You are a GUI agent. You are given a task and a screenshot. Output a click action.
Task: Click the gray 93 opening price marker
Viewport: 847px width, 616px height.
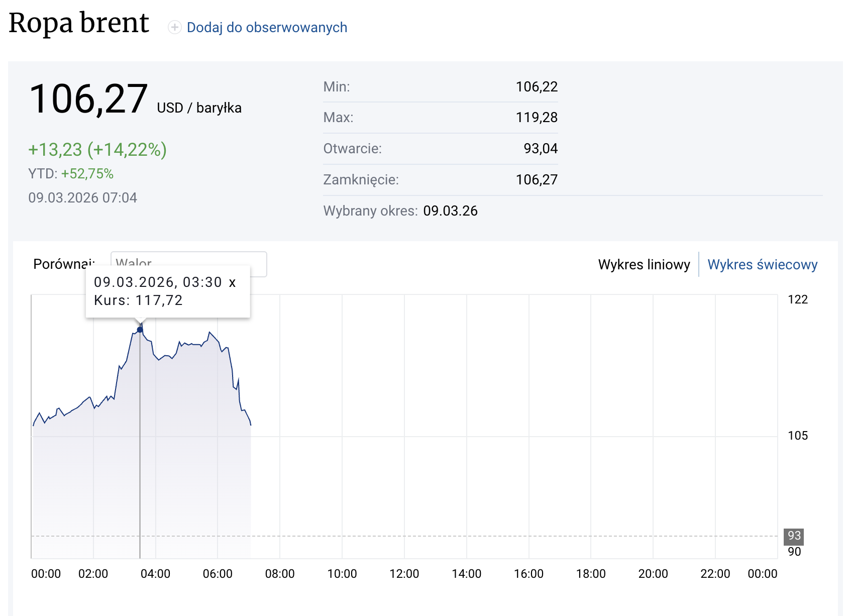click(794, 536)
